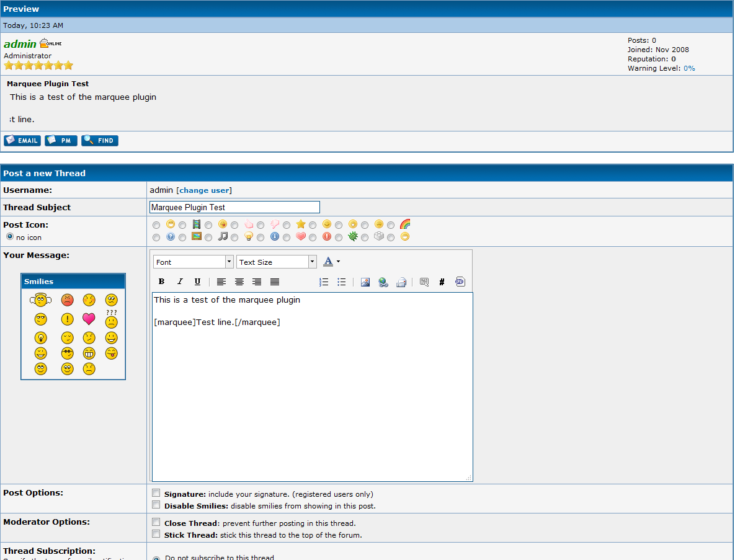Click the underline formatting button
This screenshot has height=560, width=735.
click(197, 282)
